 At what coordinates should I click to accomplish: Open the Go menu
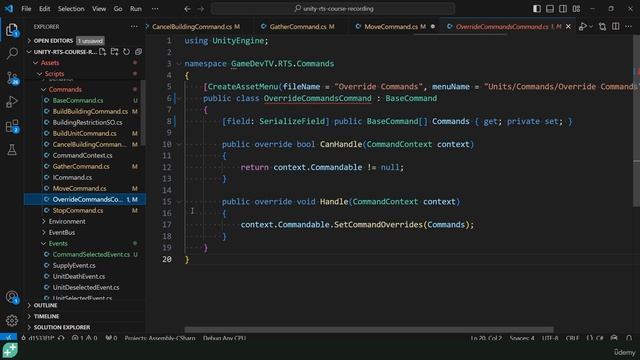(x=118, y=9)
